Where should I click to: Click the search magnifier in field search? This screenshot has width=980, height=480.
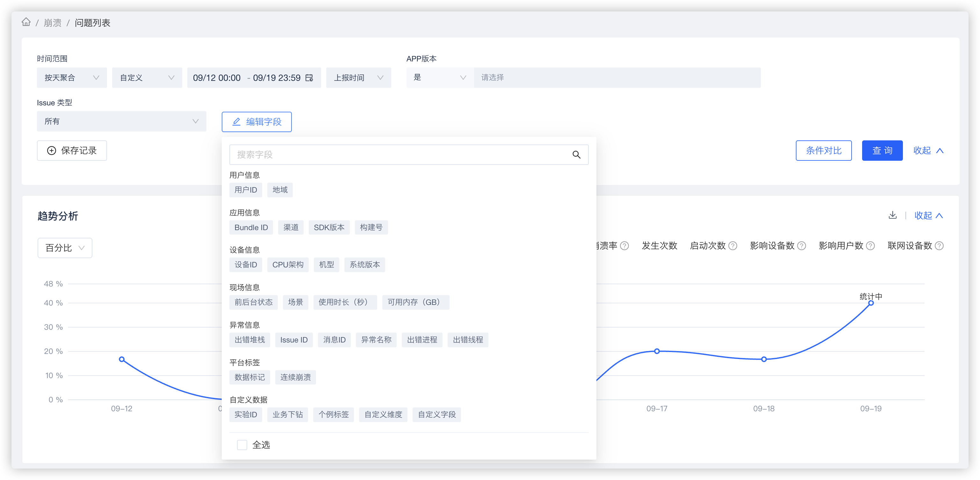576,155
